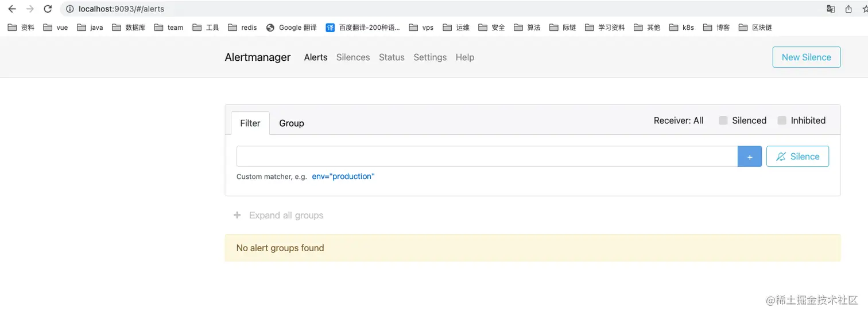The height and width of the screenshot is (316, 868).
Task: Click the localhost:9093 address bar
Action: 121,9
